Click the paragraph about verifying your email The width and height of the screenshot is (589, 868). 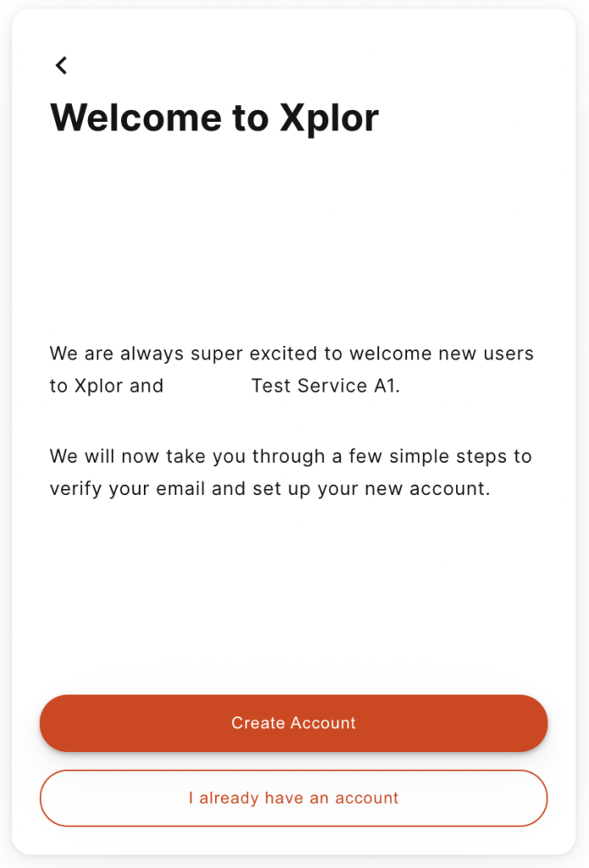point(291,472)
